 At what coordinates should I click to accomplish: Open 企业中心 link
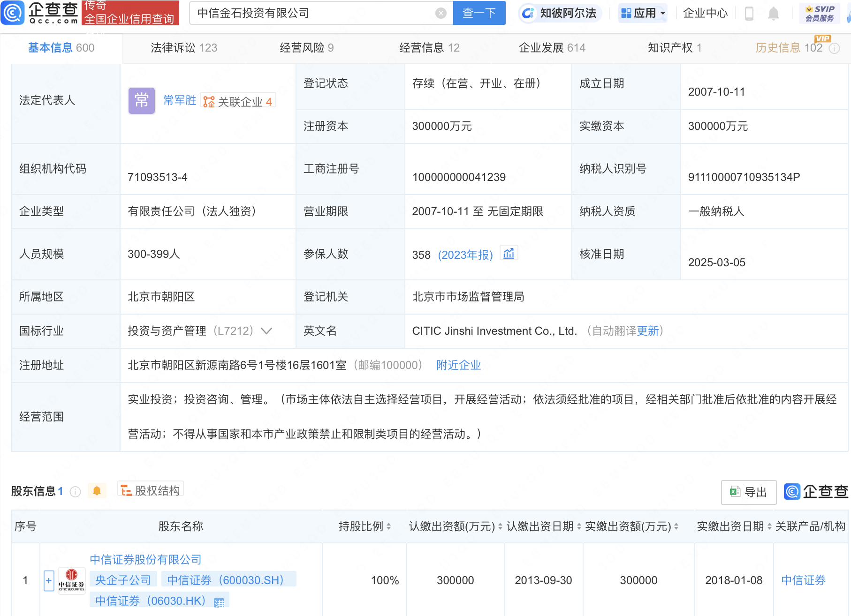click(705, 13)
